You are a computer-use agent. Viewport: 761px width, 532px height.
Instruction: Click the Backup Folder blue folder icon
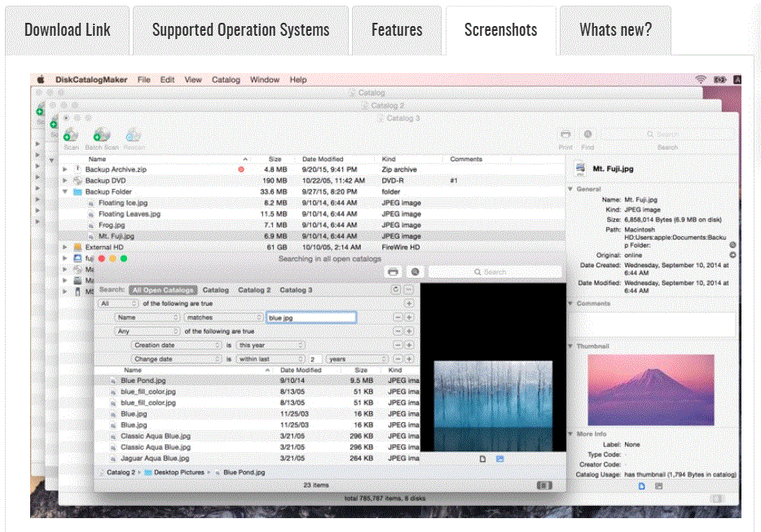pos(77,191)
